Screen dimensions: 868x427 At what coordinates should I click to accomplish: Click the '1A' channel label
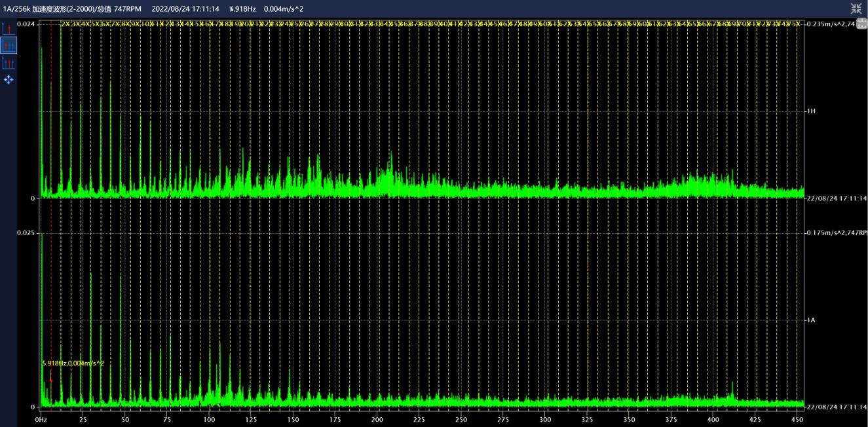[x=812, y=320]
